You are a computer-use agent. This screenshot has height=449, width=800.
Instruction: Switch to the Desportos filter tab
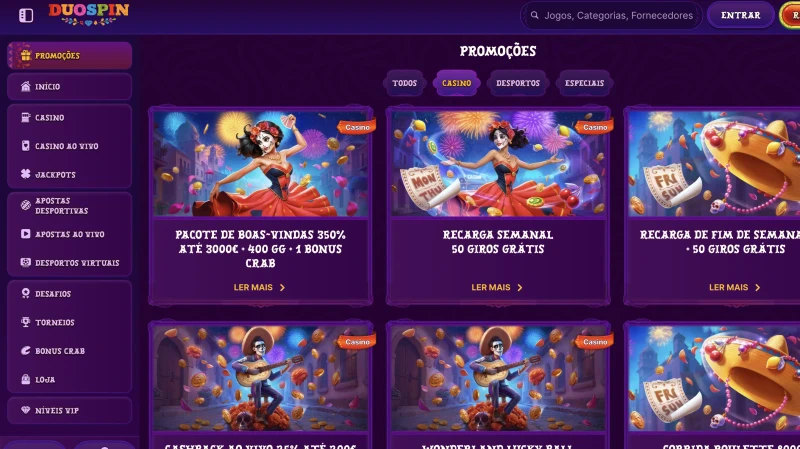coord(518,83)
